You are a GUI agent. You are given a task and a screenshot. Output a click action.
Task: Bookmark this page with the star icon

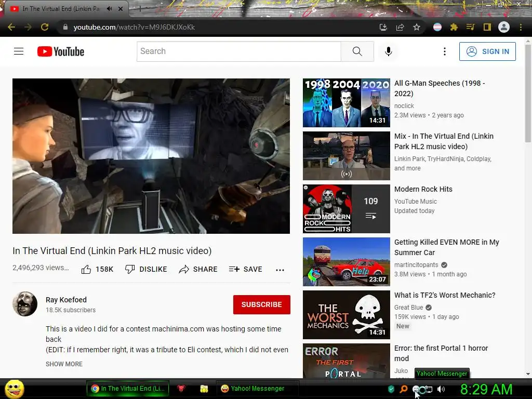click(417, 27)
